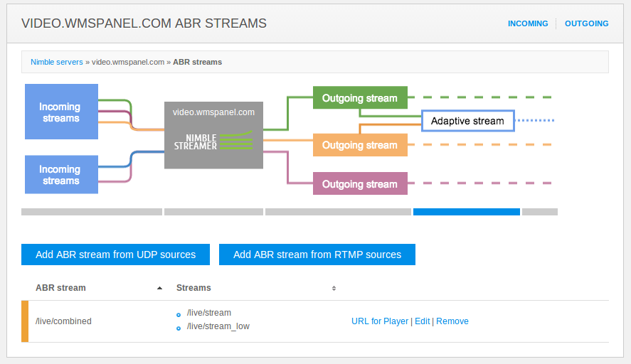Click the highlighted blue progress bar segment
The height and width of the screenshot is (364, 631).
[x=467, y=212]
